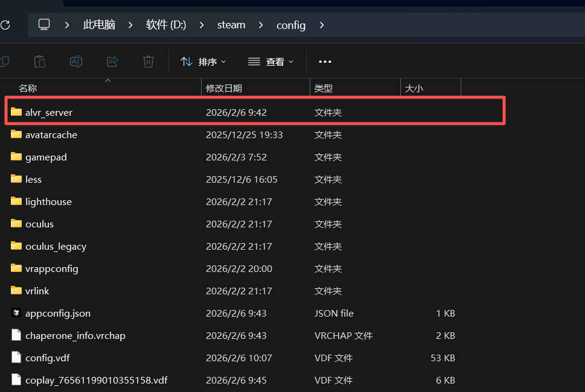Click the alvr_server folder icon
This screenshot has height=392, width=585.
pos(16,112)
